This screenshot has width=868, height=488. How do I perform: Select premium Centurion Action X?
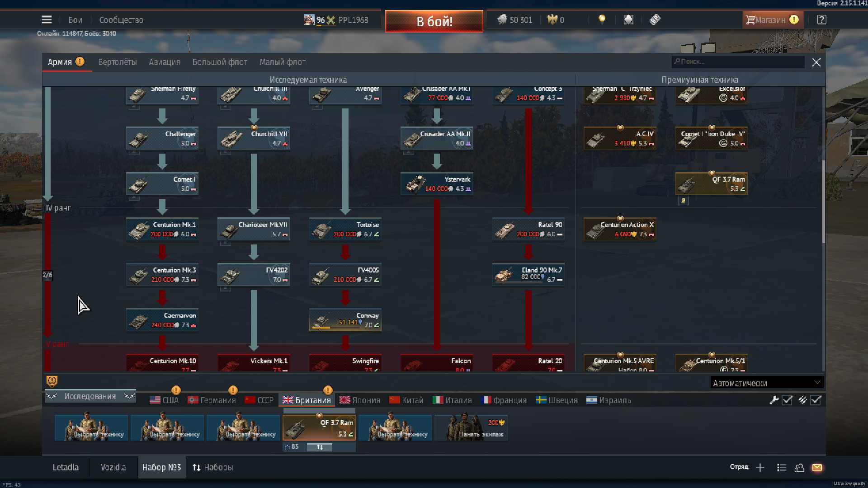(x=620, y=229)
